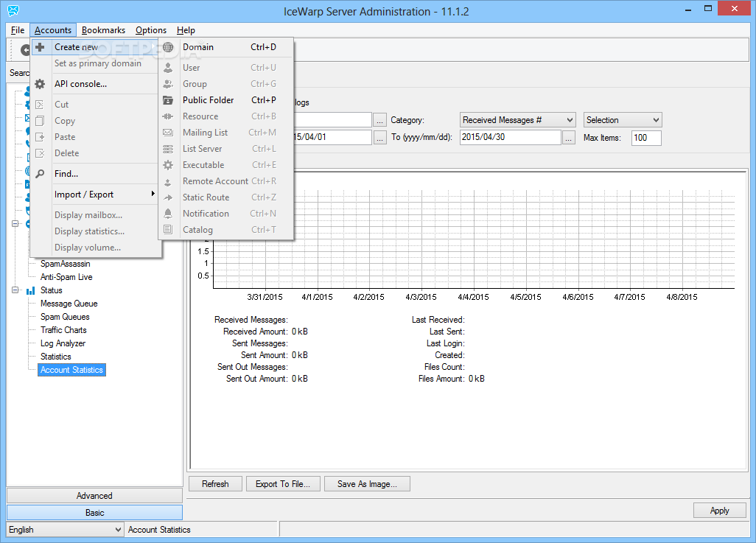Open the English language dropdown
Viewport: 756px width, 543px height.
[65, 530]
